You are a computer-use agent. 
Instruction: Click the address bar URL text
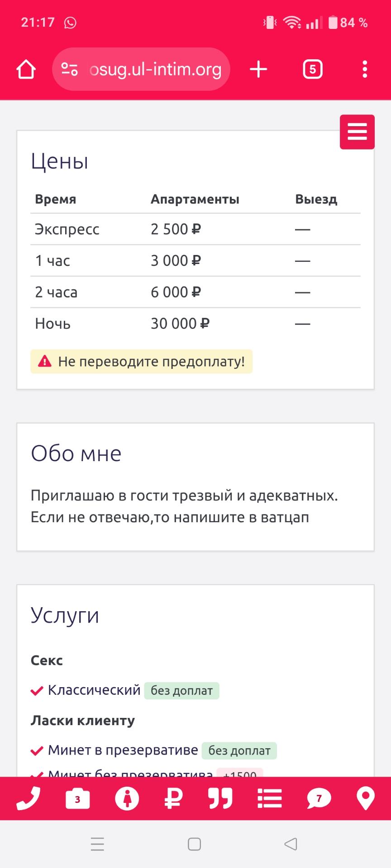pos(155,69)
